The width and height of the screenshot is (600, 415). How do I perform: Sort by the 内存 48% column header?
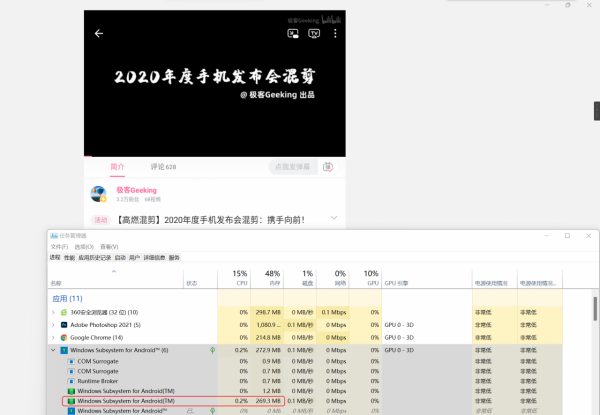click(x=267, y=278)
